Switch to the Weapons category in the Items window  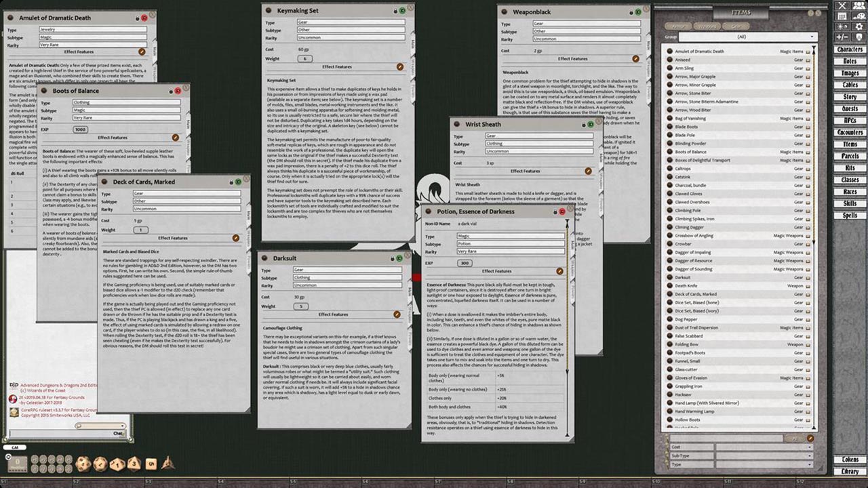(707, 26)
